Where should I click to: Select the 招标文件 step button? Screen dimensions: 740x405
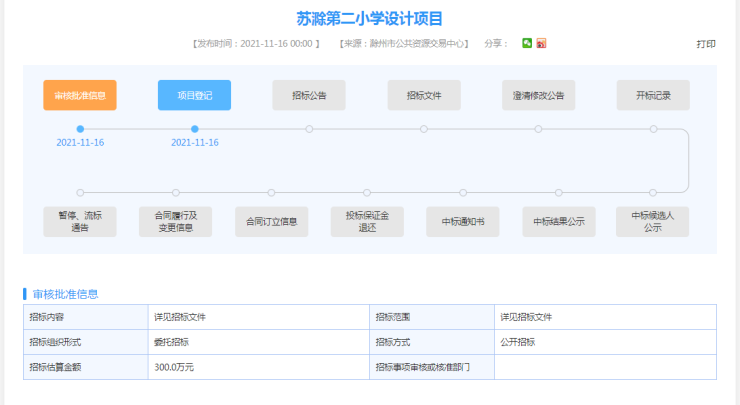[x=424, y=95]
